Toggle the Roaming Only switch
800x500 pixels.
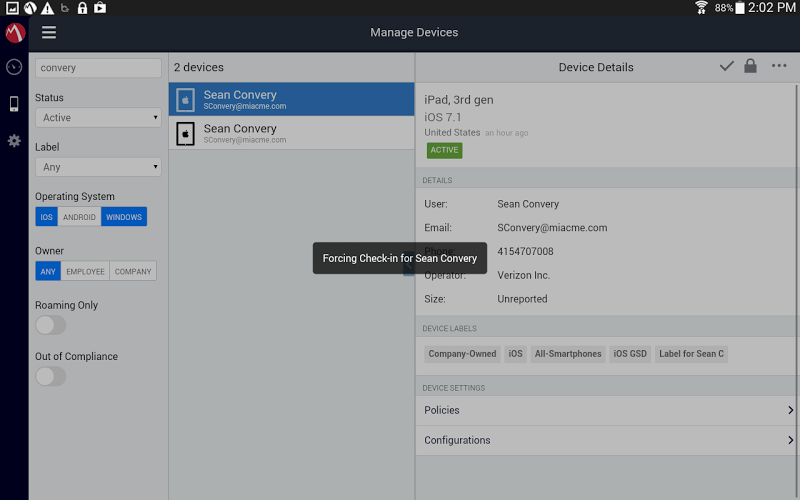tap(51, 325)
